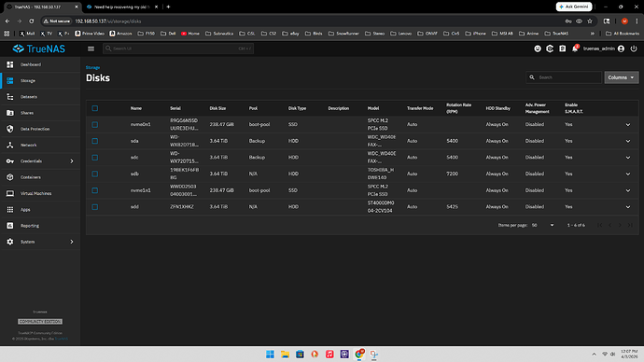Bookmark this page with the star icon
The image size is (644, 362).
tap(590, 21)
